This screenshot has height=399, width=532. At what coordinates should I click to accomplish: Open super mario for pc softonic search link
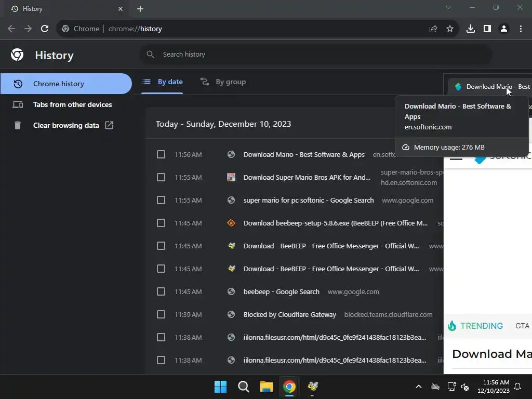coord(309,200)
